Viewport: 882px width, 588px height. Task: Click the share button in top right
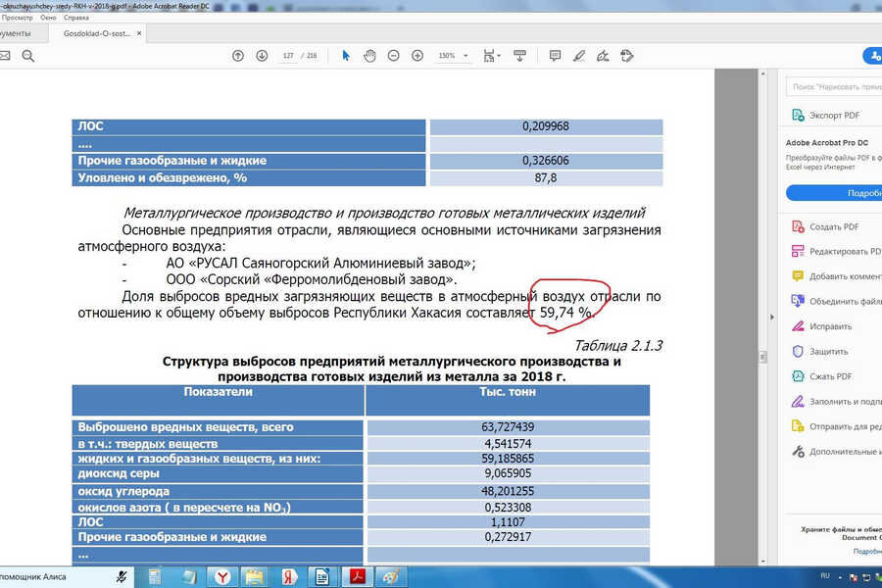click(x=873, y=56)
